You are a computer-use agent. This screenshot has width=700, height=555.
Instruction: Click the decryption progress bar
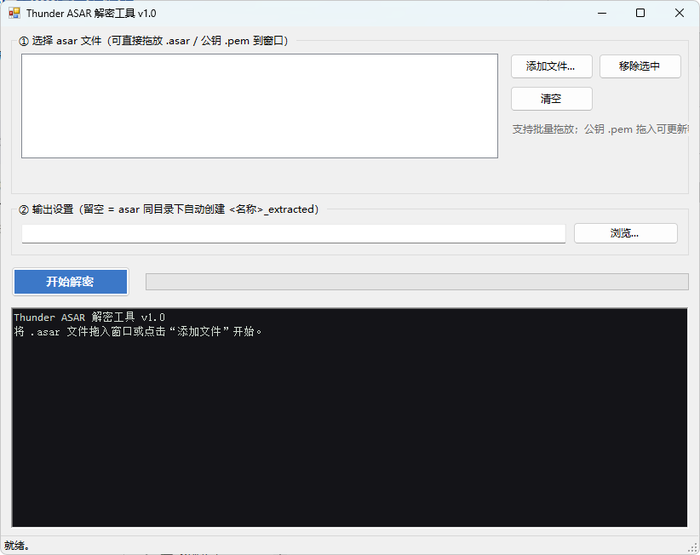pyautogui.click(x=417, y=282)
